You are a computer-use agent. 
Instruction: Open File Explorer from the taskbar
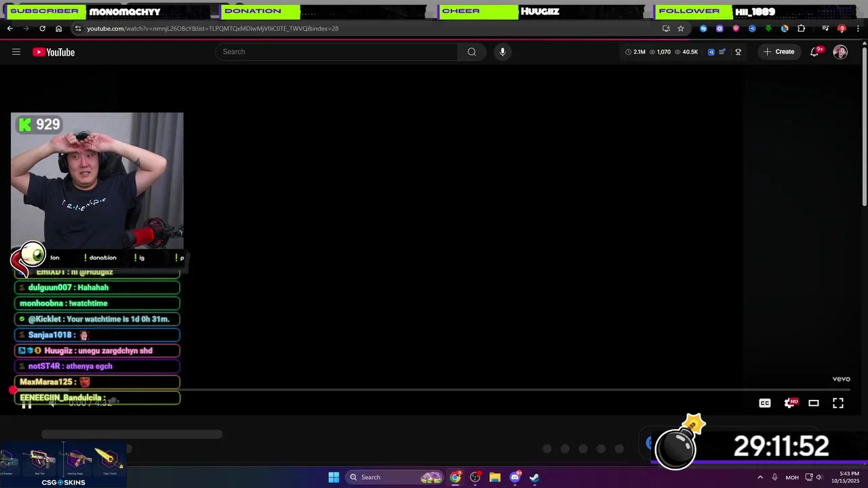(495, 477)
